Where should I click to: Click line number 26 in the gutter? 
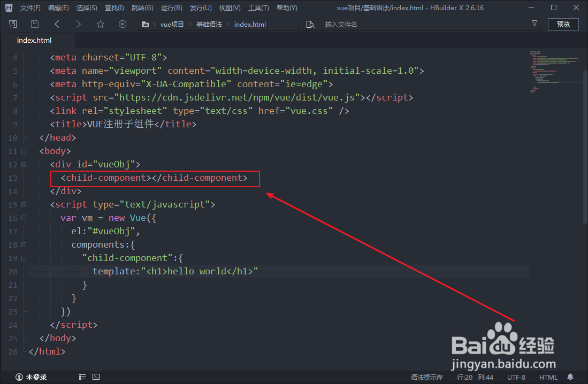pos(13,352)
